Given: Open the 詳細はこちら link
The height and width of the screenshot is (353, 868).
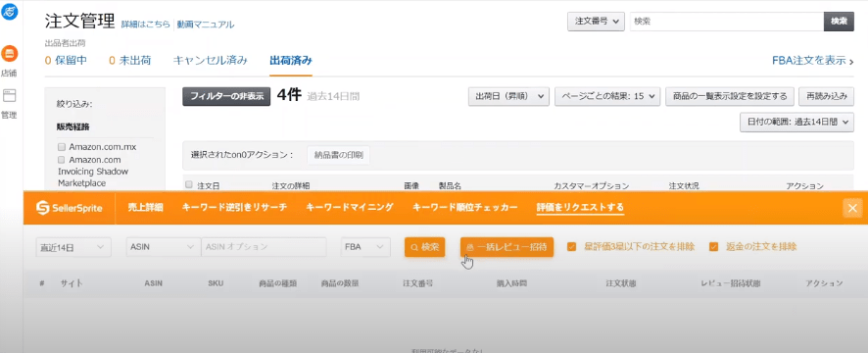Looking at the screenshot, I should coord(146,25).
